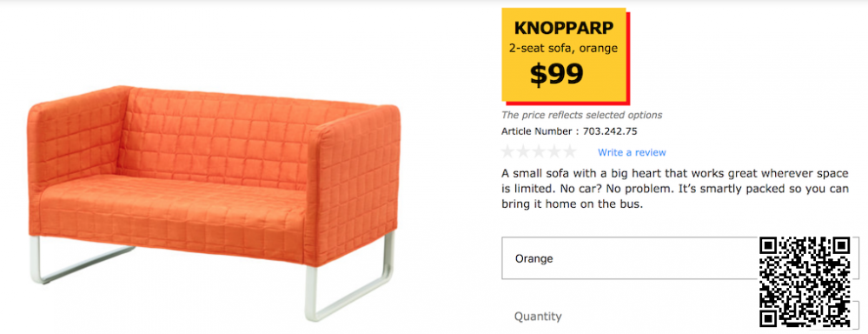Click the first rating star

[x=508, y=151]
